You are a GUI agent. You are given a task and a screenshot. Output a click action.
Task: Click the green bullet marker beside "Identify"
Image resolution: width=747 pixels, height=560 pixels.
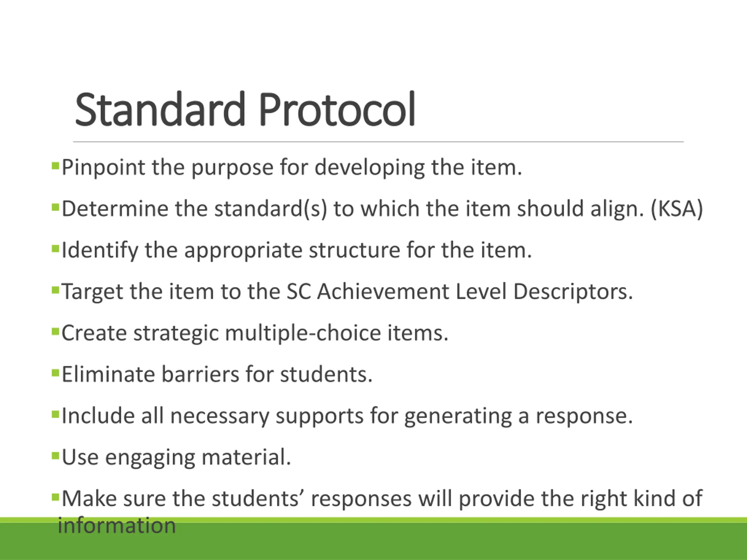(x=55, y=249)
